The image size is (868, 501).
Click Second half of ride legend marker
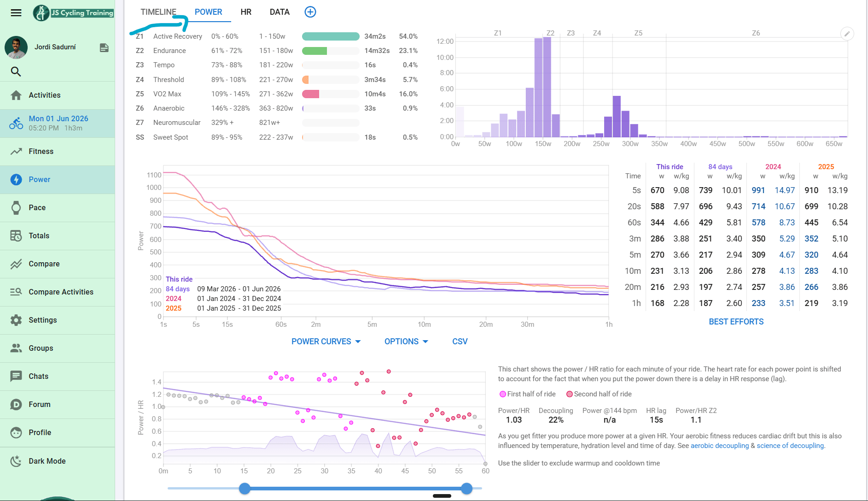click(570, 394)
